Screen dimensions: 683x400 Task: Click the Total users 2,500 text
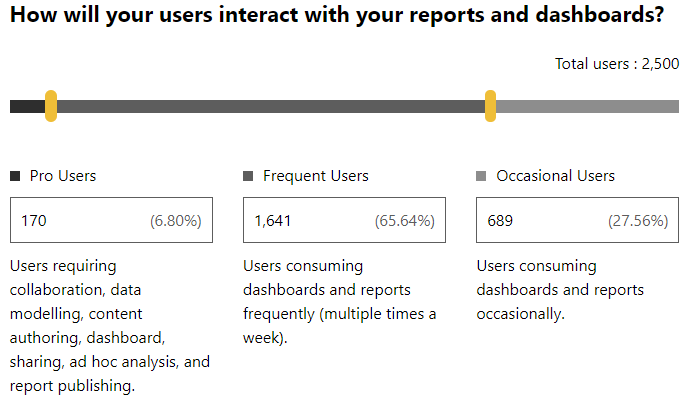pos(617,64)
